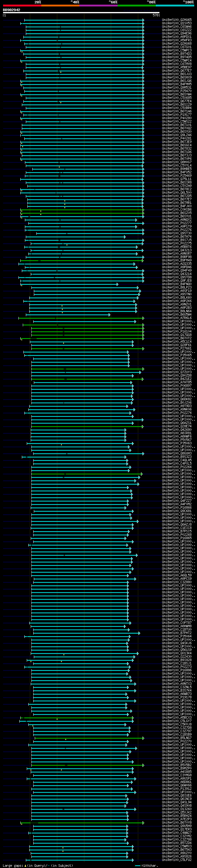Open hit UniRef100_Q7ZUY3
197x868 pixels.
[177, 372]
